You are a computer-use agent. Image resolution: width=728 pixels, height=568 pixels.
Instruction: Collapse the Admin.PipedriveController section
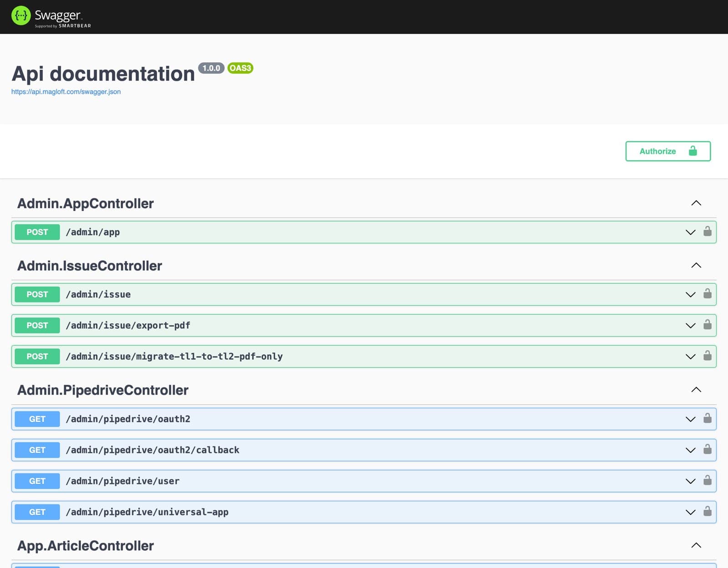(x=696, y=390)
